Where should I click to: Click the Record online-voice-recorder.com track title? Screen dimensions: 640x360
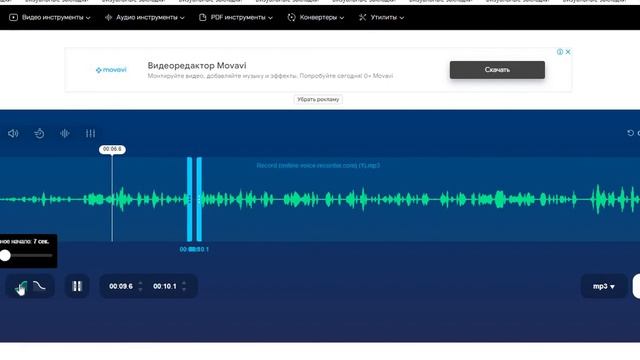point(318,165)
